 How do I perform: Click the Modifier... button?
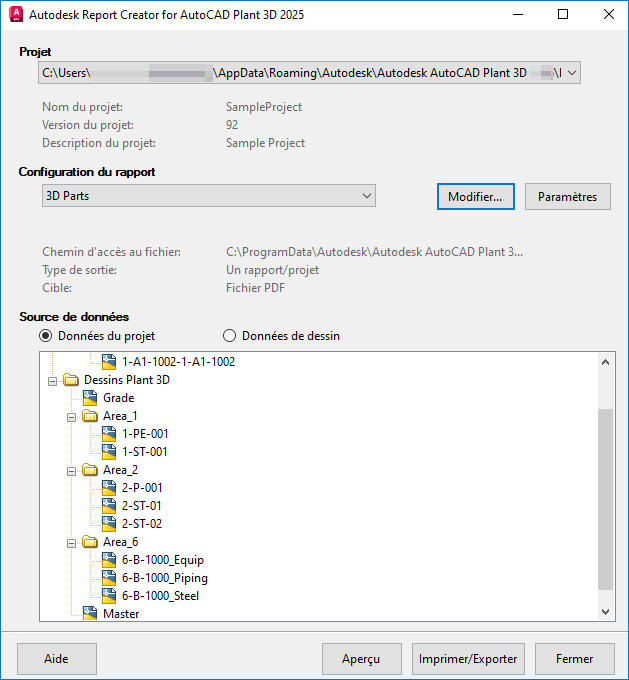tap(475, 196)
